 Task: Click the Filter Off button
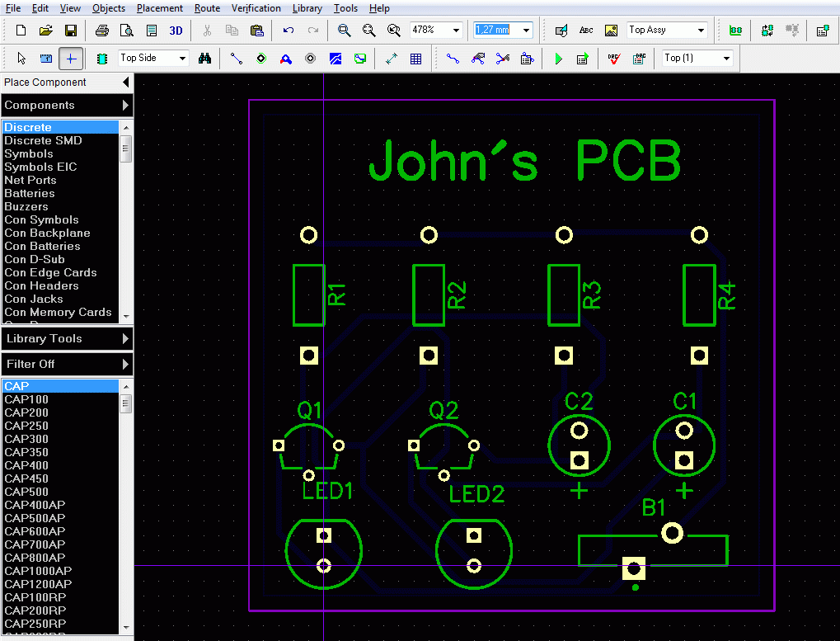coord(67,364)
